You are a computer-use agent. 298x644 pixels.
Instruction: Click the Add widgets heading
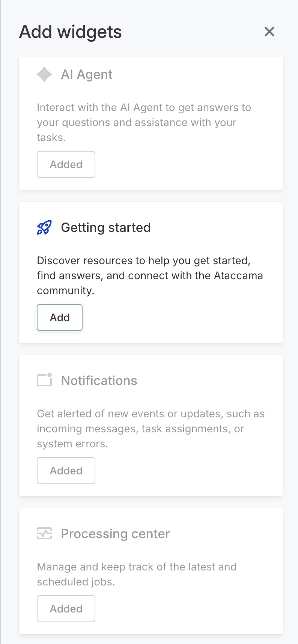70,32
